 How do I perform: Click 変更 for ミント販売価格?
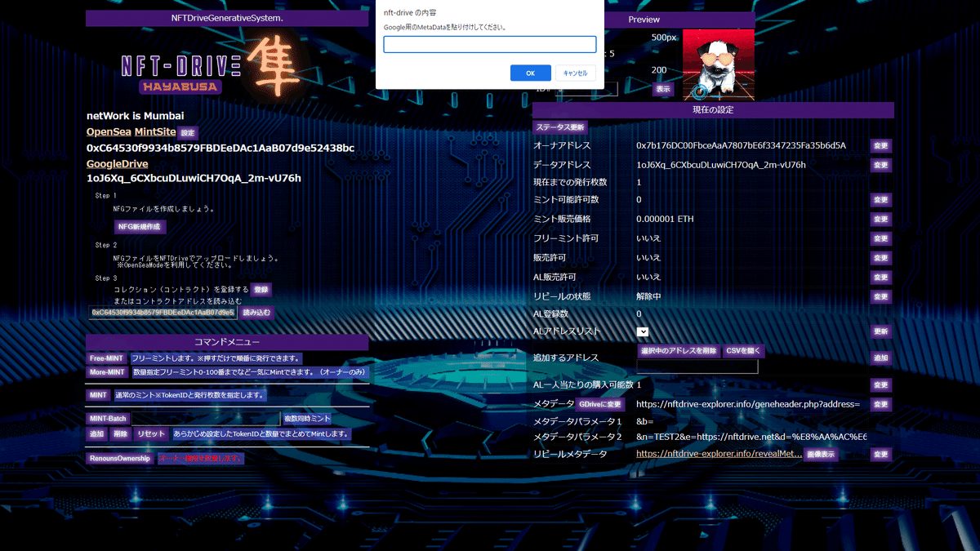click(880, 220)
